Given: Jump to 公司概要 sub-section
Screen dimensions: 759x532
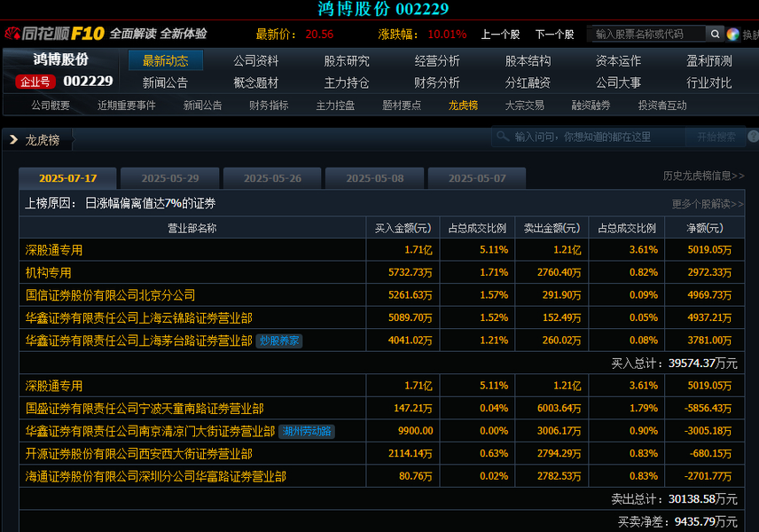Looking at the screenshot, I should pos(51,106).
